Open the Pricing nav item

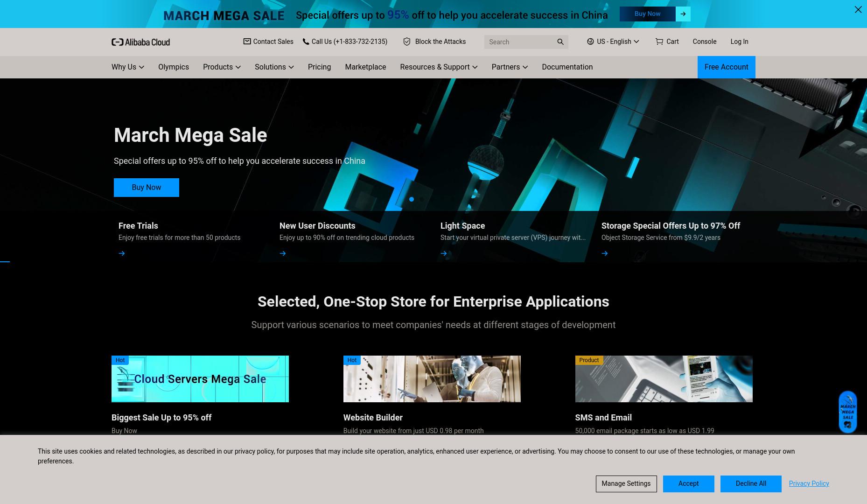pos(319,67)
